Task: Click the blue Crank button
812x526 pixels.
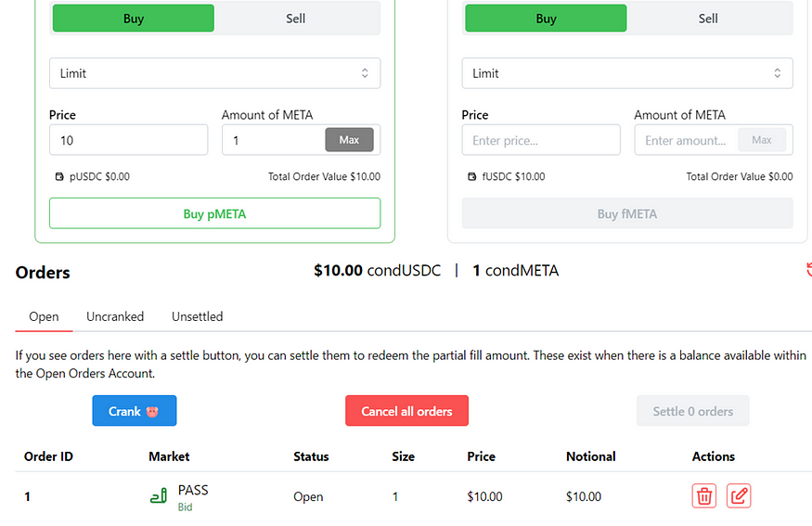Action: pos(135,411)
